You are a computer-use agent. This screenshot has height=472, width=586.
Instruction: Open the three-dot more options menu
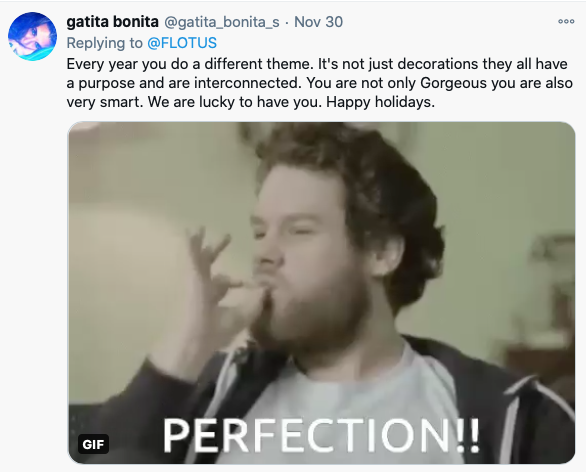[x=566, y=21]
